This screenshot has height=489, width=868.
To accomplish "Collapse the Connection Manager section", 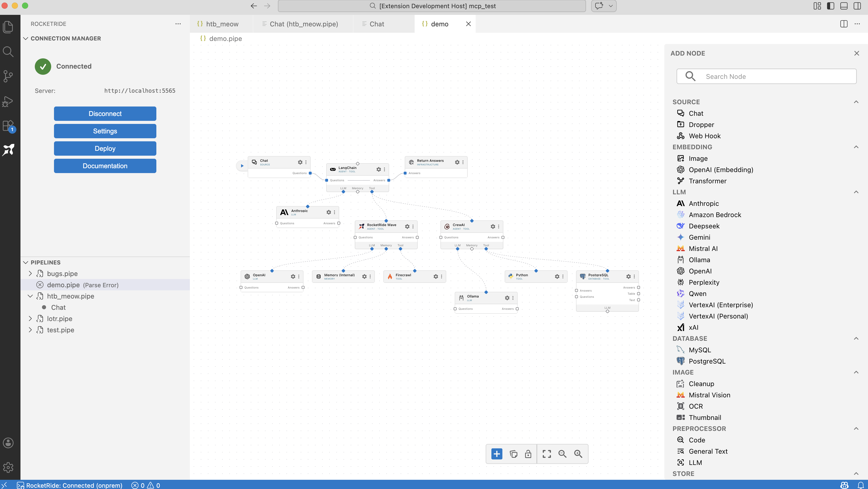I will pyautogui.click(x=26, y=38).
